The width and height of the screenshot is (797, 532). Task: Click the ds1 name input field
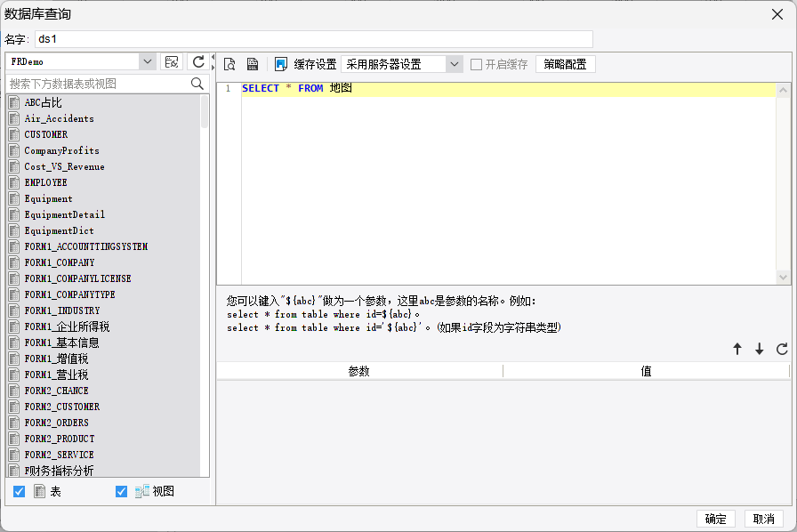311,39
